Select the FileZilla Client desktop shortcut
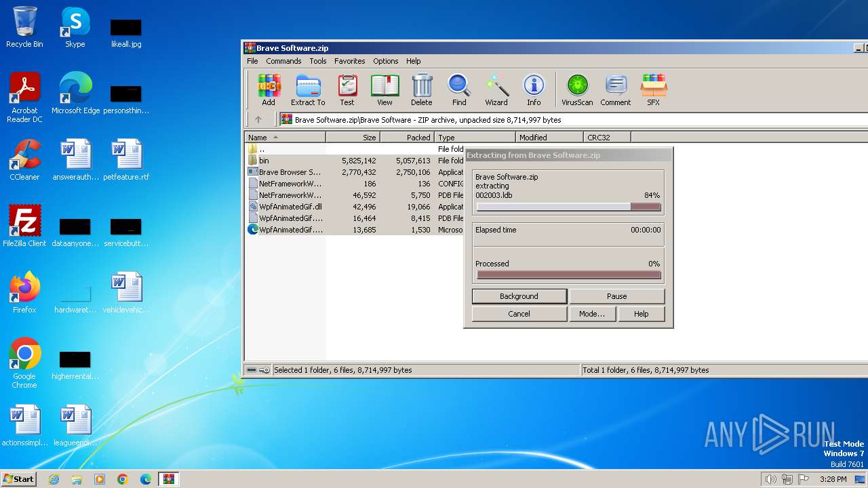The image size is (868, 488). point(24,226)
